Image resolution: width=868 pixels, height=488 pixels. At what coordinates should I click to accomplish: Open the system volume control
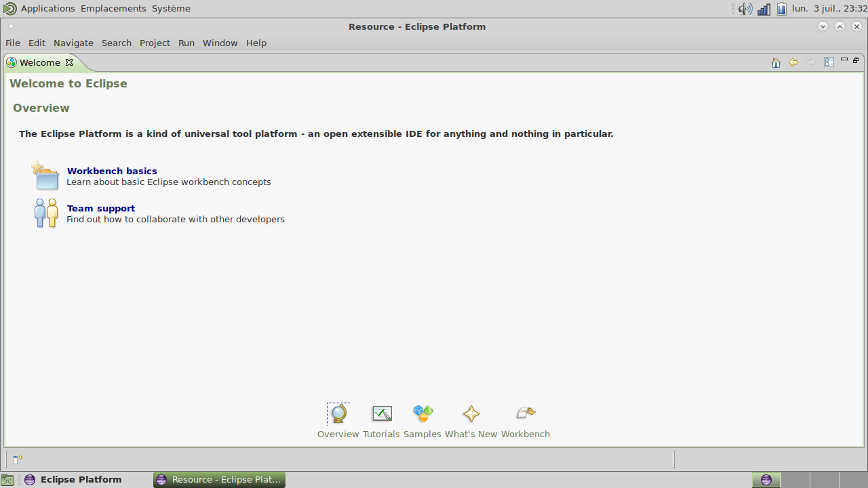745,9
